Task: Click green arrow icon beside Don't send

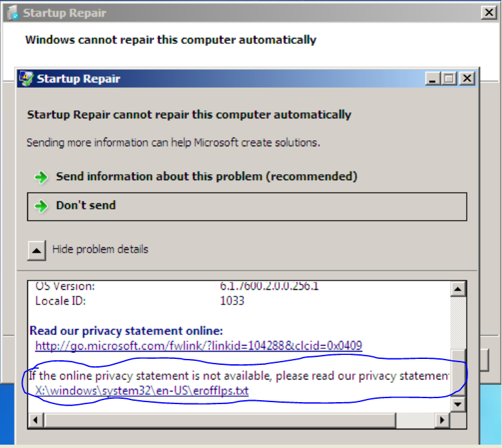Action: [x=41, y=206]
